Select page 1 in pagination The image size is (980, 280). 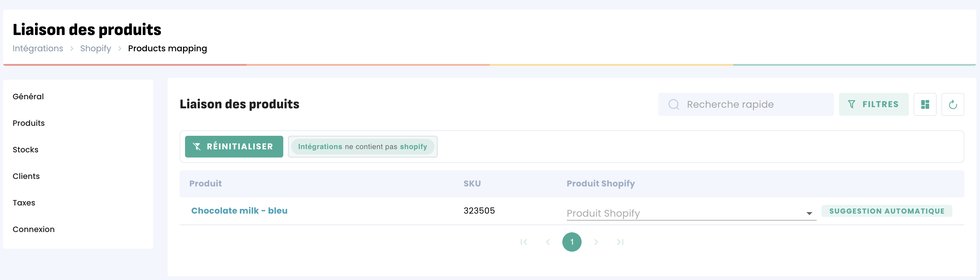pos(571,242)
